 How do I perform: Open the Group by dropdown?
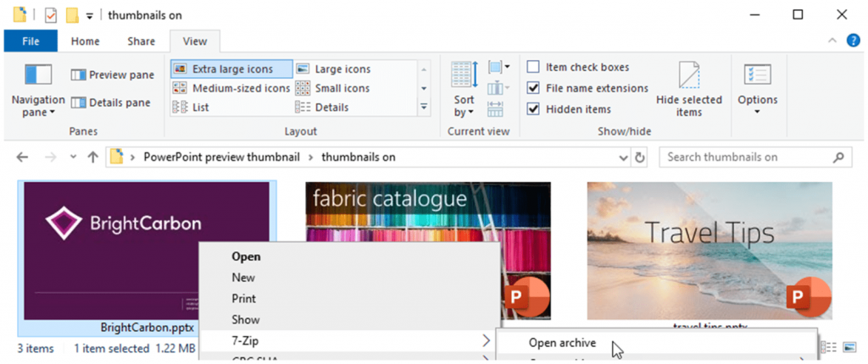tap(498, 68)
